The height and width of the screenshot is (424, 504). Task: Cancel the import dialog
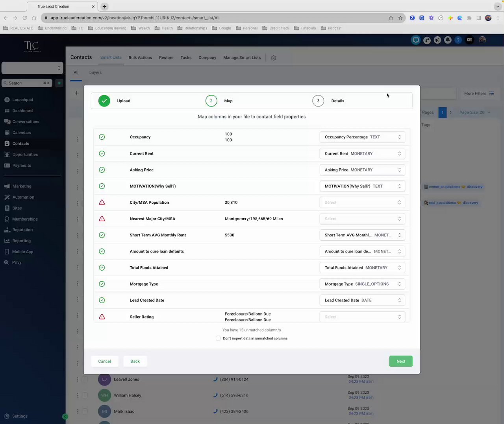(x=104, y=361)
